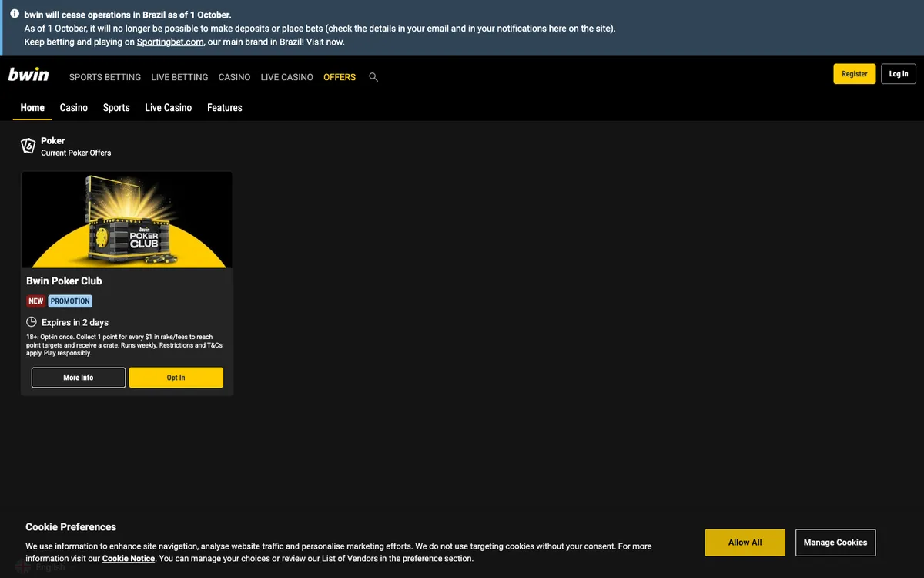Click the Expires in 2 days text
924x578 pixels.
[75, 323]
